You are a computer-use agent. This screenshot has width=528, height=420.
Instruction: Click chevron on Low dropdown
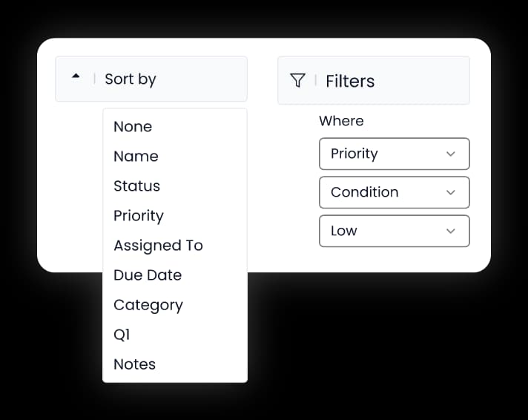click(451, 231)
